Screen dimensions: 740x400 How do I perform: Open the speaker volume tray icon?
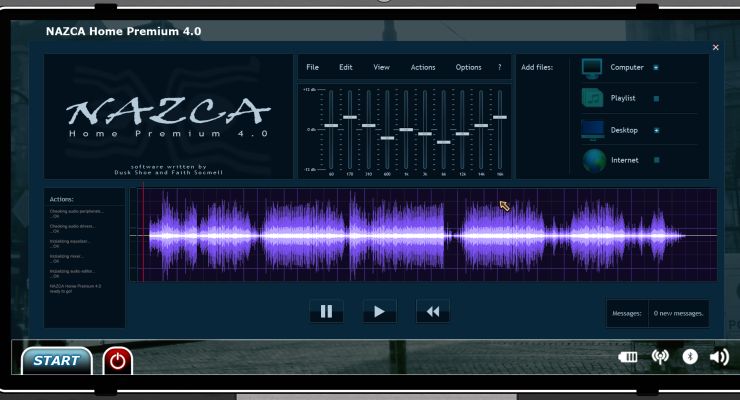pyautogui.click(x=719, y=357)
